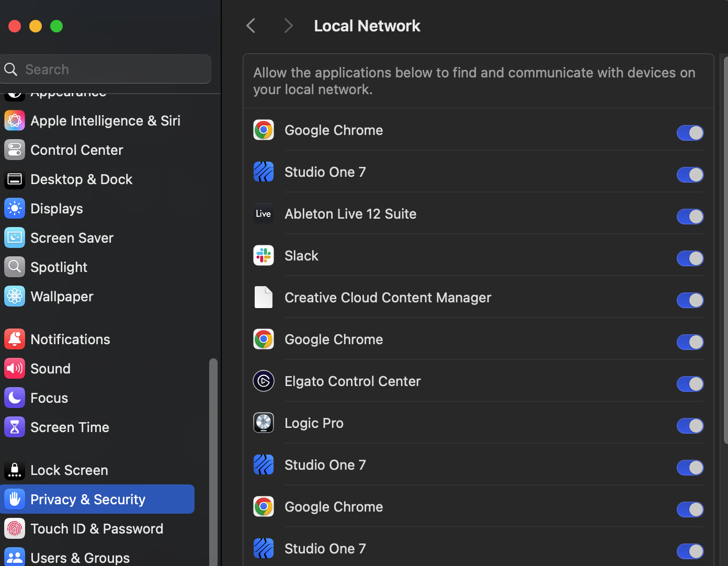Select Screen Saver in sidebar
Viewport: 728px width, 566px height.
coord(97,238)
